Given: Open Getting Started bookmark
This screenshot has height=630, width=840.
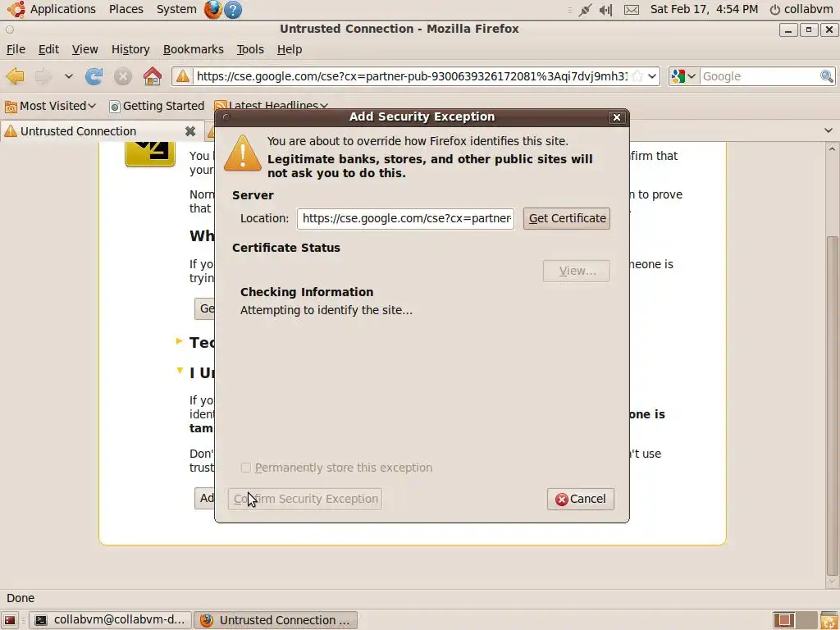Looking at the screenshot, I should click(157, 106).
